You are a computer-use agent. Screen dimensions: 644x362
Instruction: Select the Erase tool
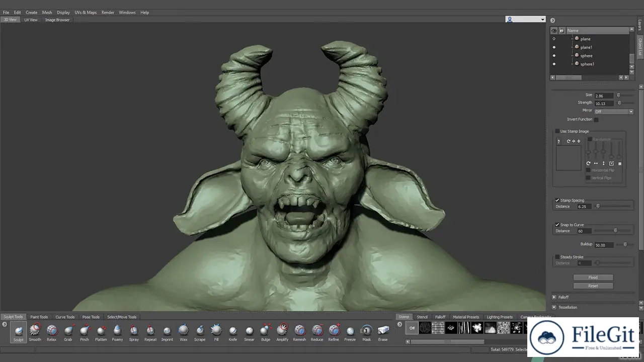pyautogui.click(x=383, y=333)
